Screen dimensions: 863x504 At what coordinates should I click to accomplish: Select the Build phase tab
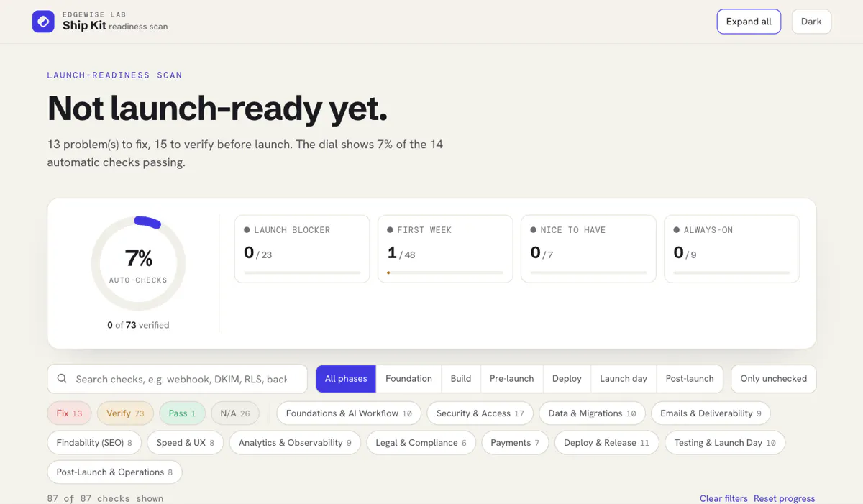tap(461, 379)
